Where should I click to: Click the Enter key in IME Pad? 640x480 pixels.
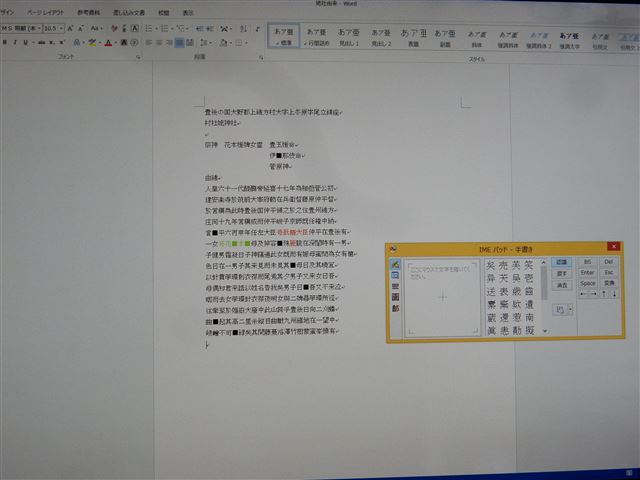coord(587,273)
